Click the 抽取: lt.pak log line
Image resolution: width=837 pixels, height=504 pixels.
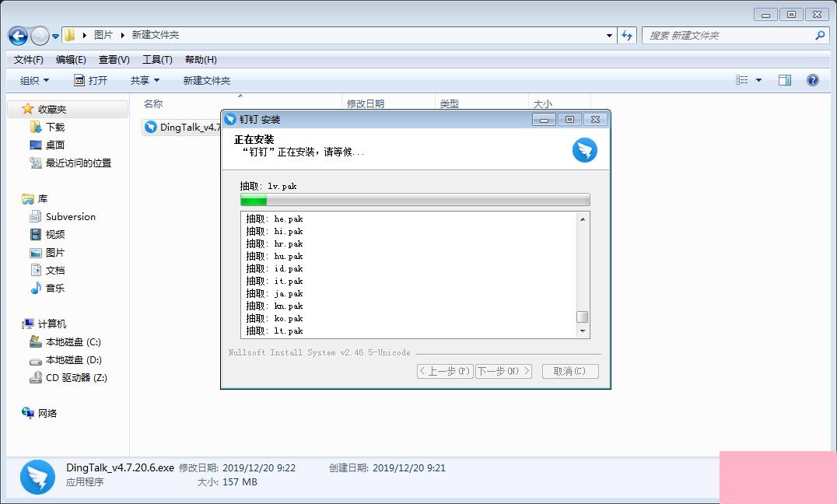(275, 331)
